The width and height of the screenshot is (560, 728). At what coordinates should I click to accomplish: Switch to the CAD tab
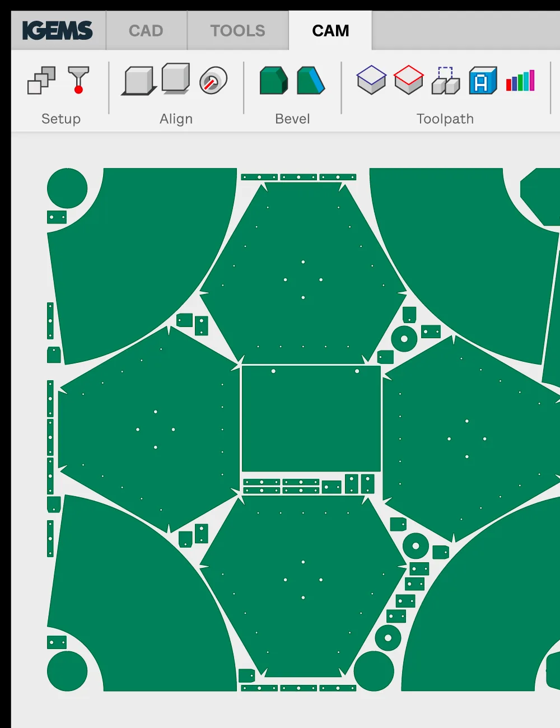(x=146, y=31)
